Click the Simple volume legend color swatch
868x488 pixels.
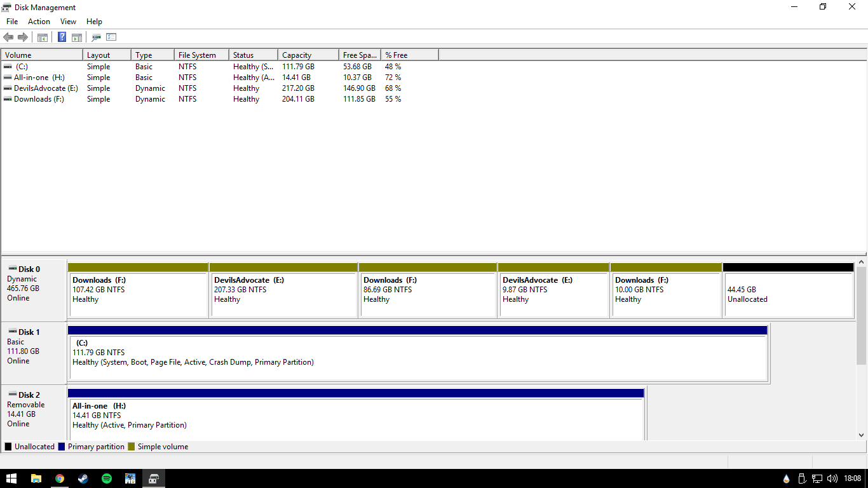click(x=132, y=447)
